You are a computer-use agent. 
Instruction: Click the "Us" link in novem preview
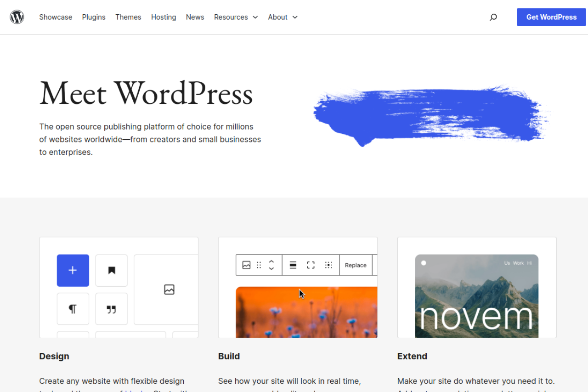(x=507, y=263)
